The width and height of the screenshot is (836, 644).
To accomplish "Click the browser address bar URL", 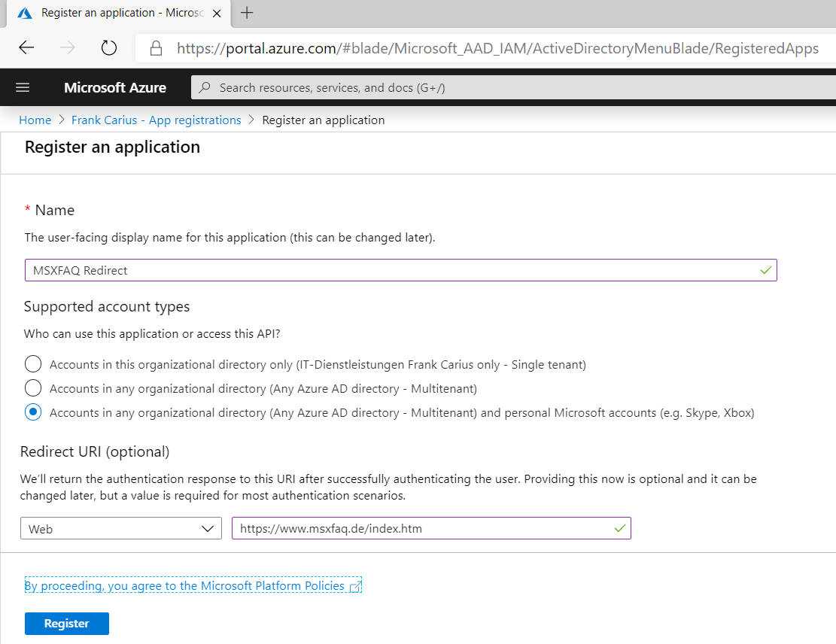I will (497, 48).
